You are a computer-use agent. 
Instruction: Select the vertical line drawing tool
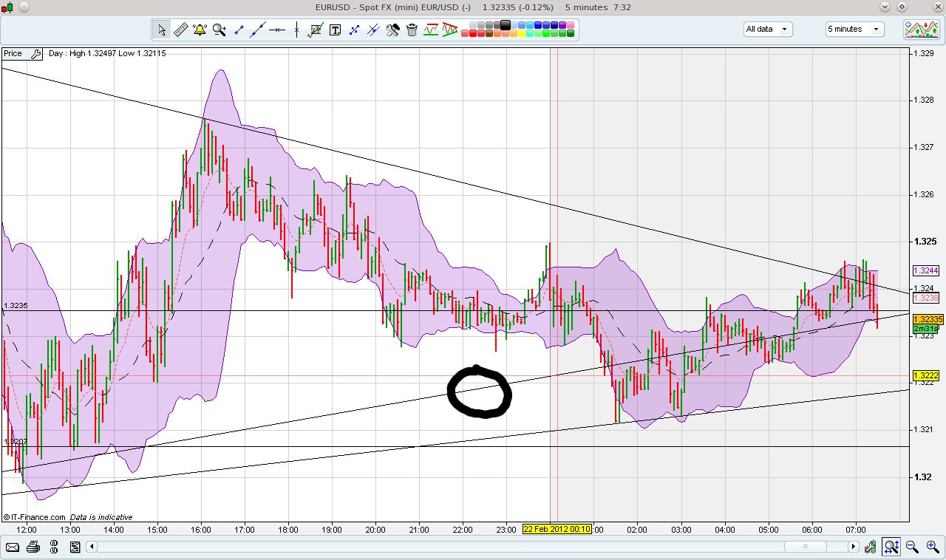click(296, 30)
